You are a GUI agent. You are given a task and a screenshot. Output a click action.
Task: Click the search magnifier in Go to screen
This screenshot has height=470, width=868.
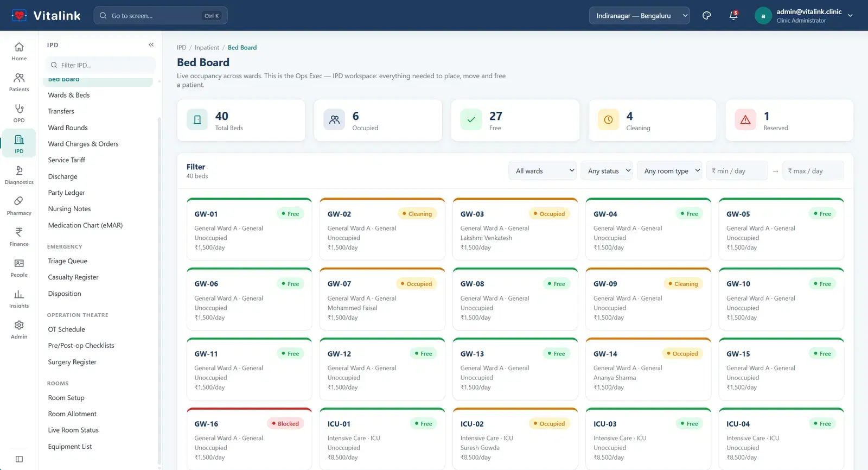(x=103, y=16)
